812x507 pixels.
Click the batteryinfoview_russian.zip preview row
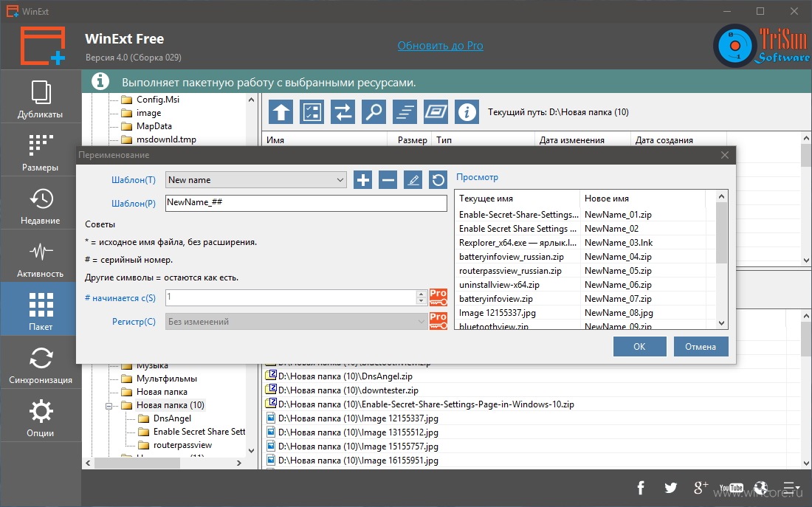[x=580, y=257]
